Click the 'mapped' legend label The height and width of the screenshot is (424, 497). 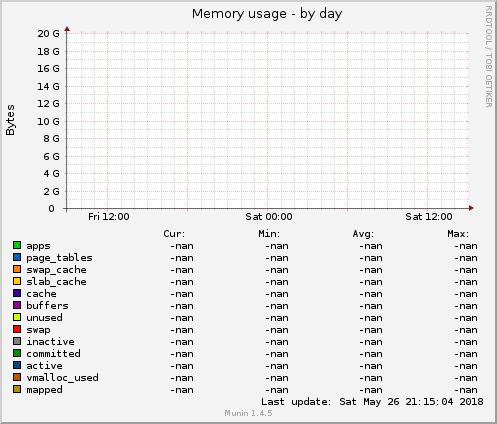tap(44, 390)
